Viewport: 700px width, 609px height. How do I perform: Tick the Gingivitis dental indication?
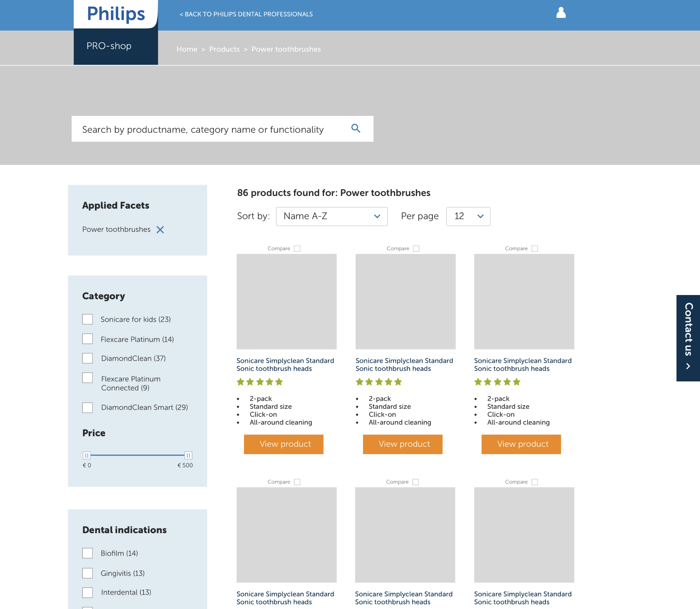(87, 573)
